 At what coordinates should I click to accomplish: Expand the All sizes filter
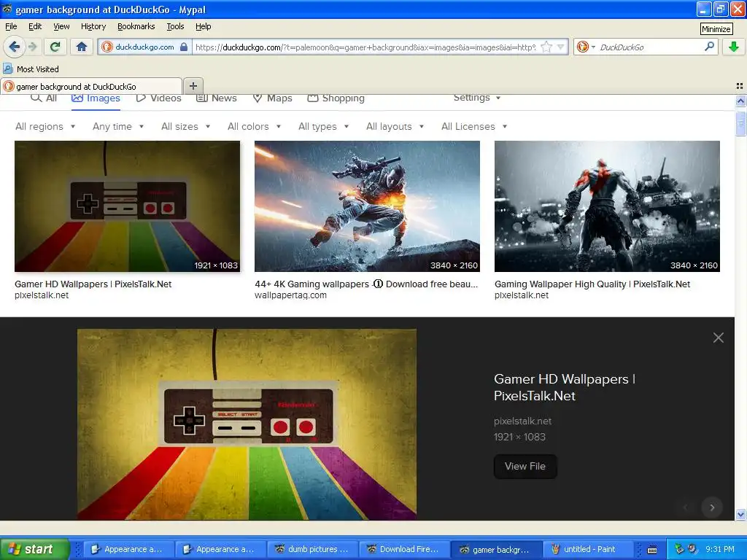point(186,126)
